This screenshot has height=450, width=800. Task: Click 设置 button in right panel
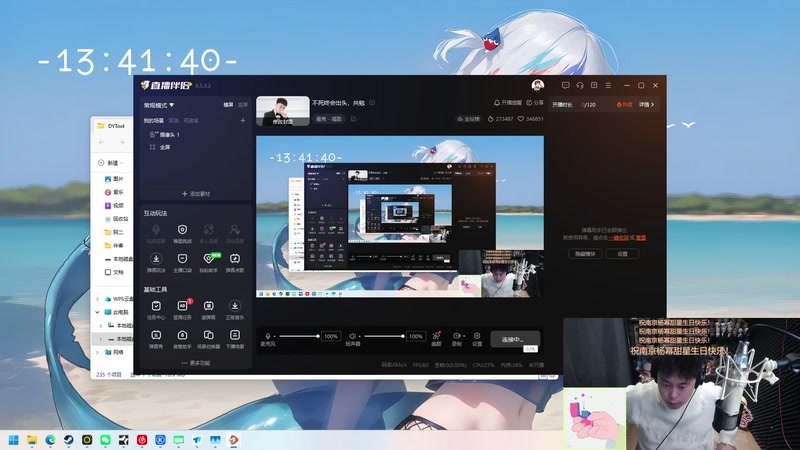pos(622,254)
